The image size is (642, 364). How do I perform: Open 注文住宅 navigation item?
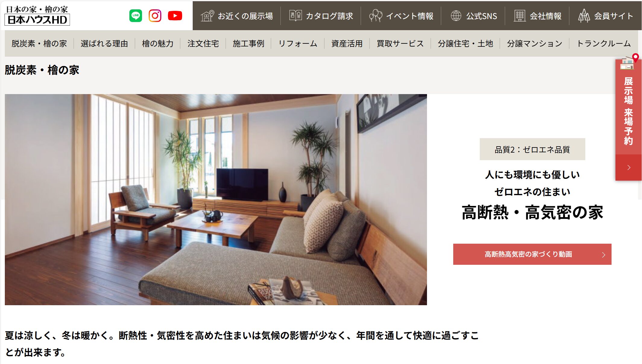pyautogui.click(x=203, y=43)
